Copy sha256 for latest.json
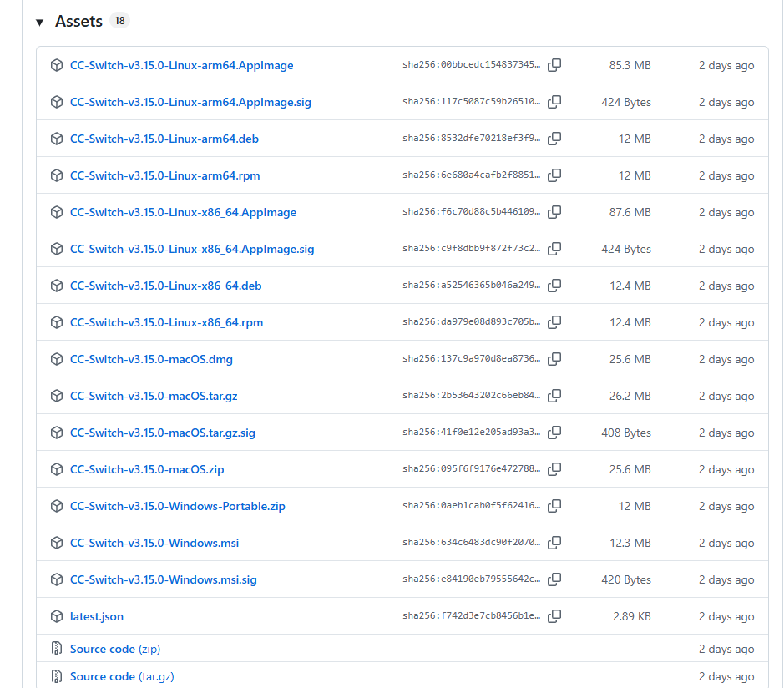The height and width of the screenshot is (688, 784). (554, 616)
